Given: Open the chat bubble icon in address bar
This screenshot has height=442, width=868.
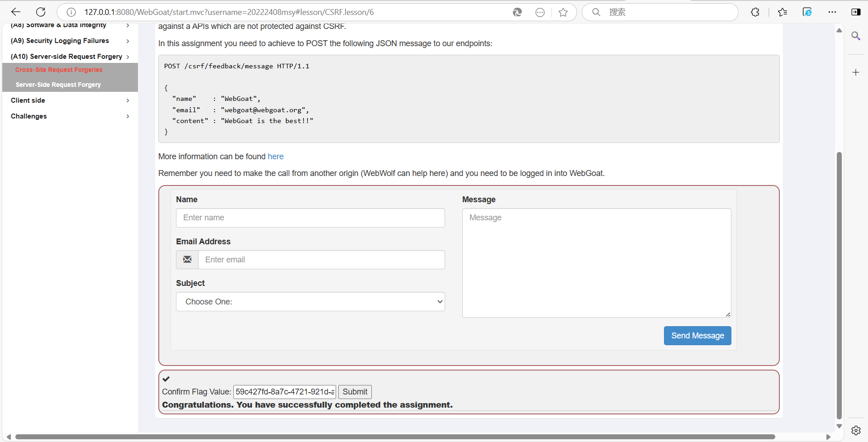Looking at the screenshot, I should tap(540, 12).
